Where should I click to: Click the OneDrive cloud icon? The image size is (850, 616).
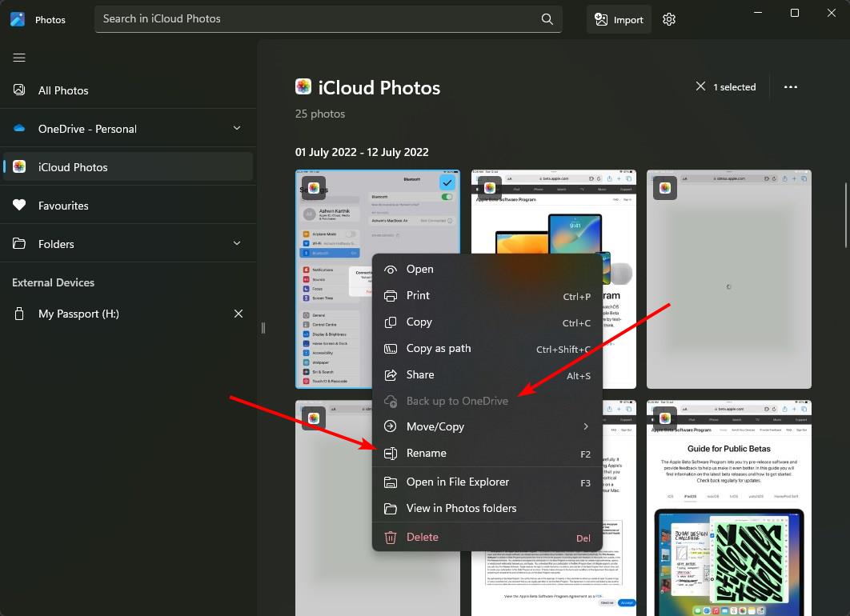19,129
